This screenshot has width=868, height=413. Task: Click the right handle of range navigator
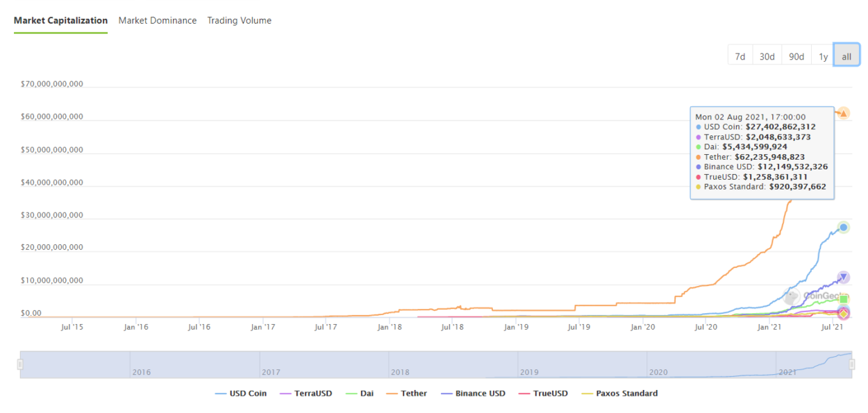(x=853, y=364)
